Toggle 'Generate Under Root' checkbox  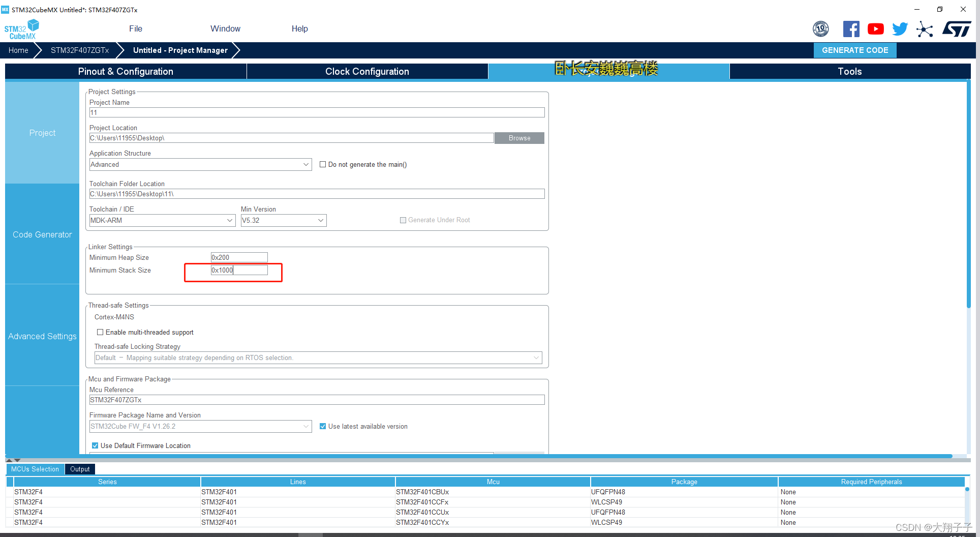[403, 220]
